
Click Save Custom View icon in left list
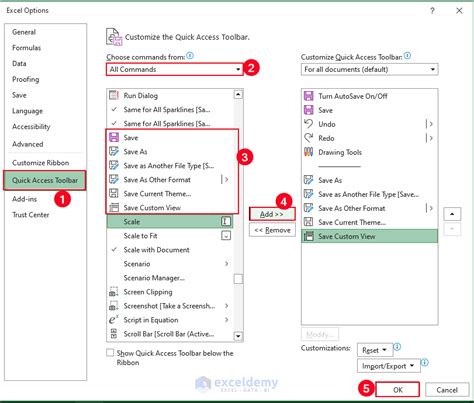pos(114,207)
